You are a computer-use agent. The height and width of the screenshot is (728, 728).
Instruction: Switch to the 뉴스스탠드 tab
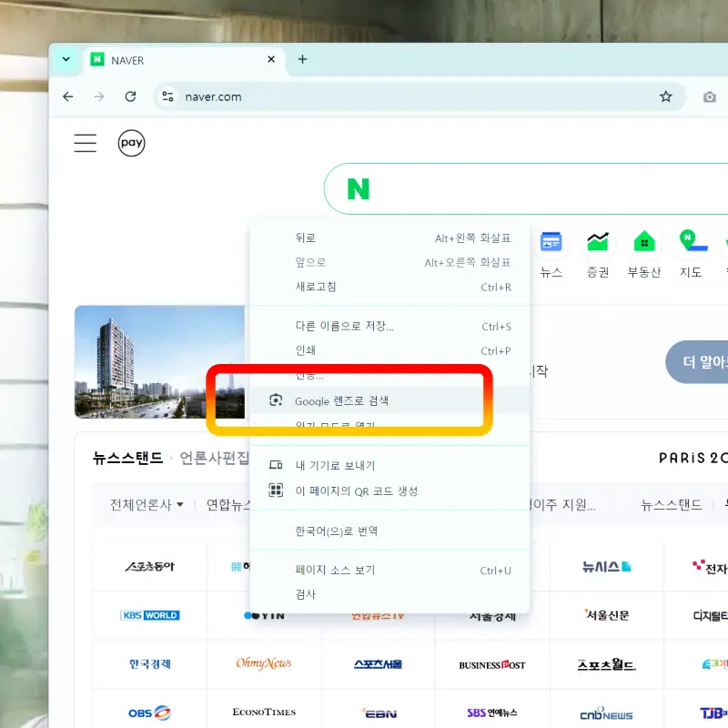tap(127, 459)
